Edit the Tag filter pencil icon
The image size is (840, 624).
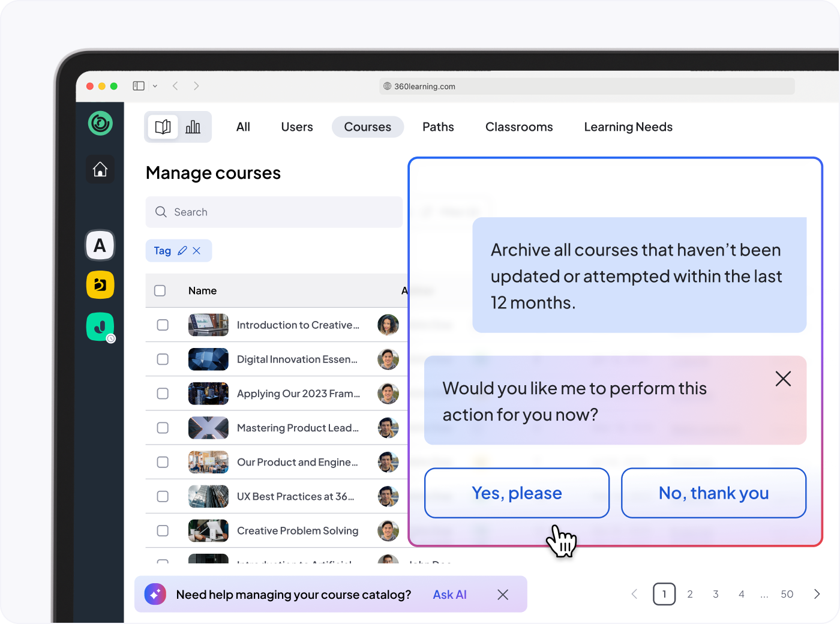click(182, 251)
